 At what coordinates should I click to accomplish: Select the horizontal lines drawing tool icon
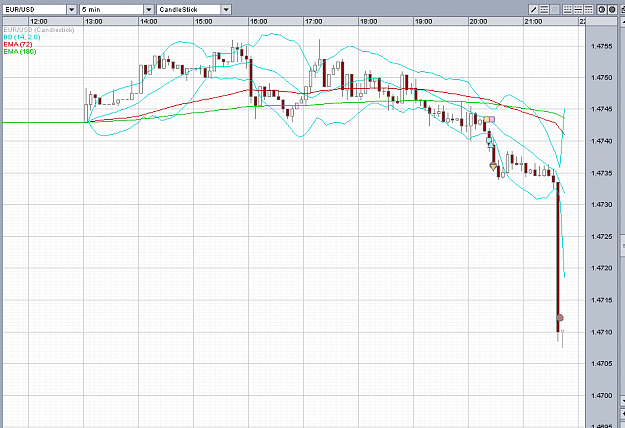click(544, 10)
